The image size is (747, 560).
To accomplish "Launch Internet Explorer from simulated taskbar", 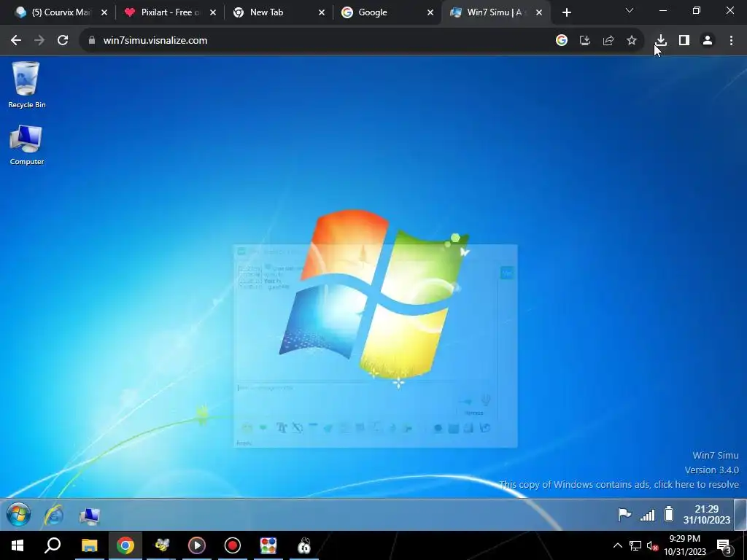I will click(x=54, y=516).
